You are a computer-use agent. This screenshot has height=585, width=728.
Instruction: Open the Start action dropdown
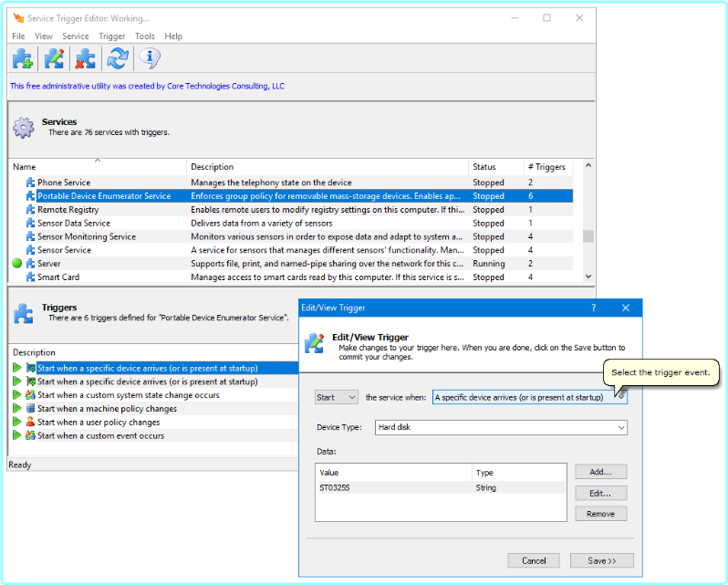click(337, 398)
